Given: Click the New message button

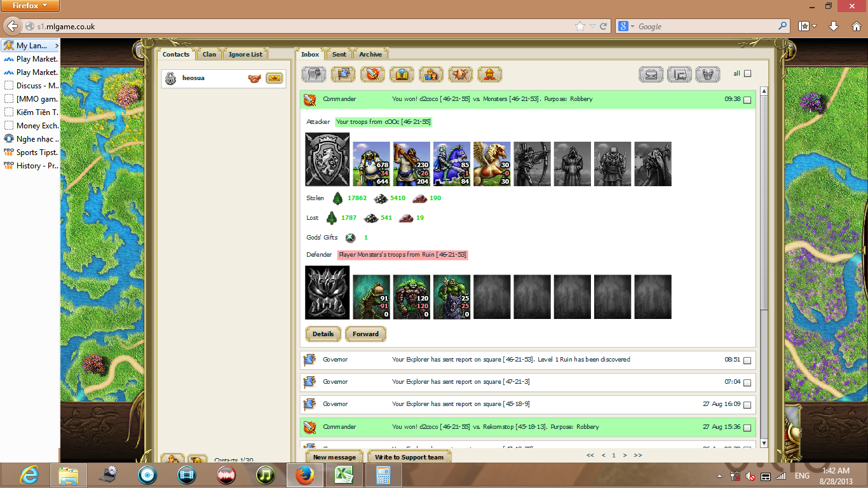Looking at the screenshot, I should coord(334,457).
